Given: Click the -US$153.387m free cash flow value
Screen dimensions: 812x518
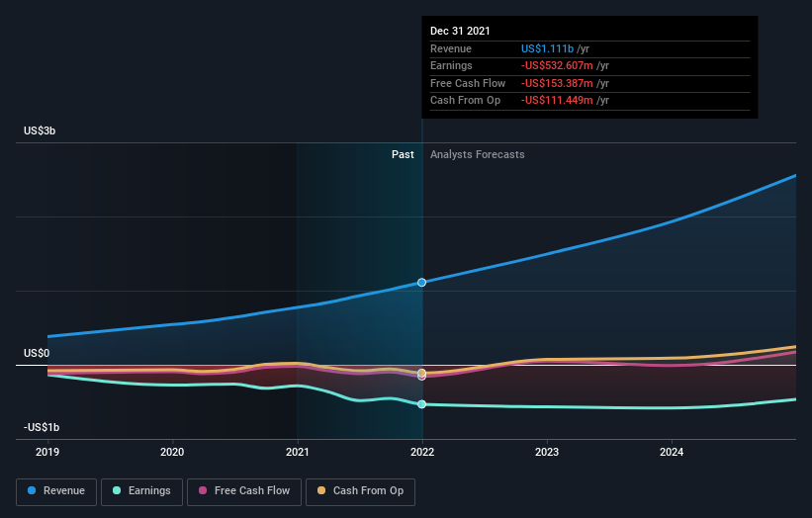Looking at the screenshot, I should (558, 83).
